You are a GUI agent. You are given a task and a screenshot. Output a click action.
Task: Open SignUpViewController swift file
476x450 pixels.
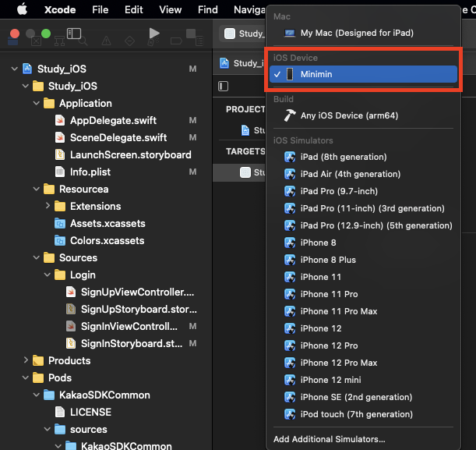137,292
